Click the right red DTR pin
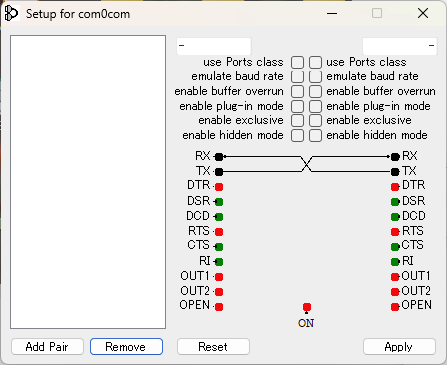Image resolution: width=447 pixels, height=365 pixels. 395,187
